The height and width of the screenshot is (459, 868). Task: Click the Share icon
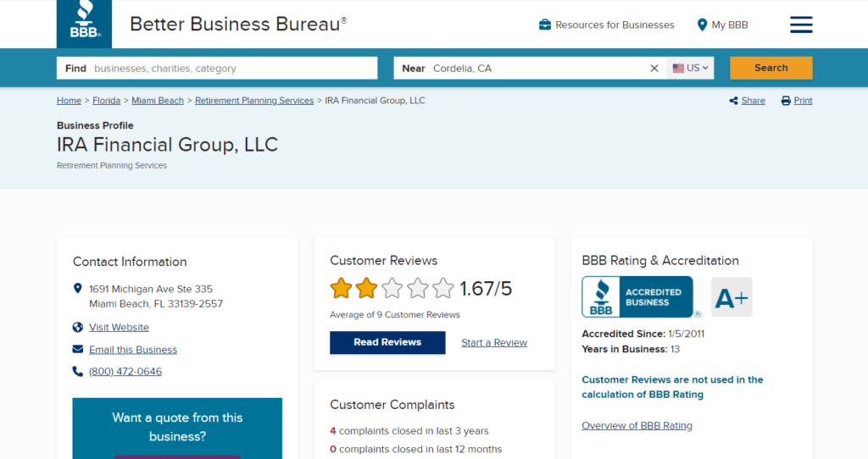(x=733, y=101)
